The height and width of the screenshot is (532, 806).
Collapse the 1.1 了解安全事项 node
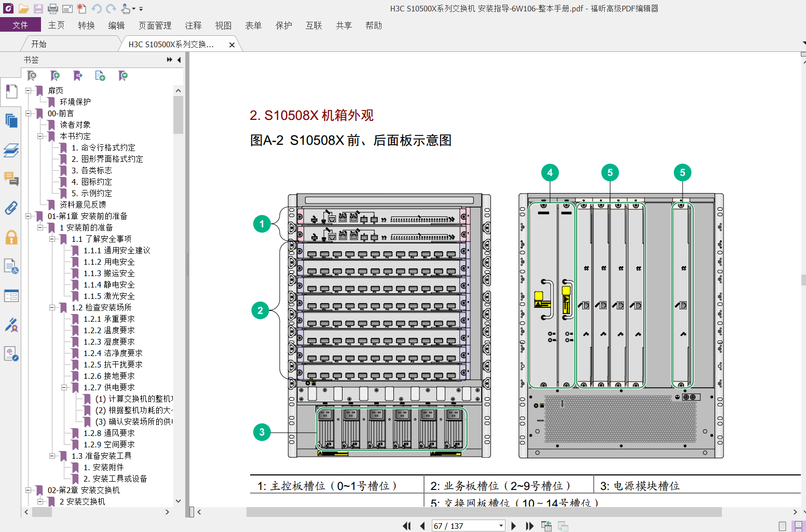click(52, 239)
